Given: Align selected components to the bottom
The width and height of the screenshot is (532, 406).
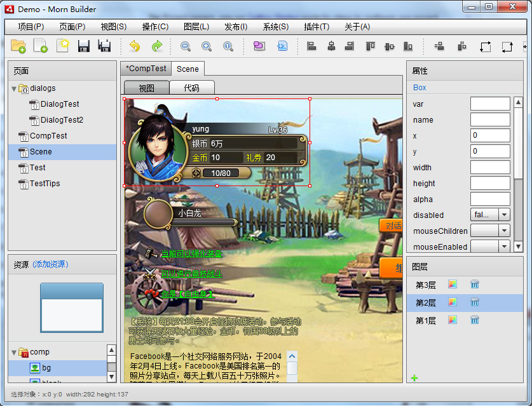Looking at the screenshot, I should tap(408, 46).
